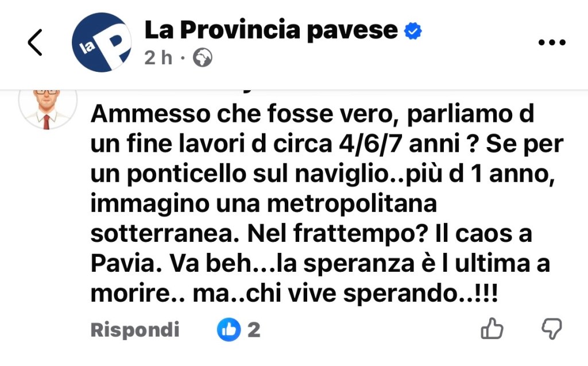588x366 pixels.
Task: Dislike the comment with thumbs down
Action: pyautogui.click(x=552, y=329)
